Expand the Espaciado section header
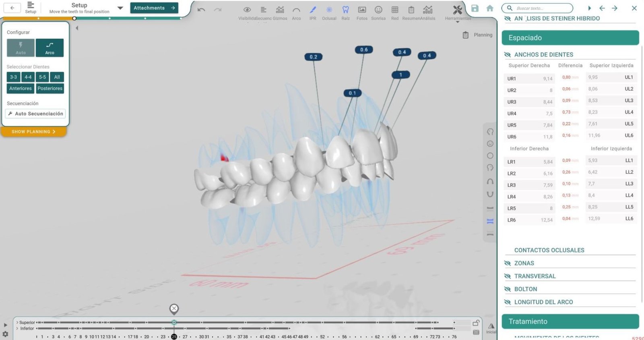The height and width of the screenshot is (340, 644). (570, 38)
